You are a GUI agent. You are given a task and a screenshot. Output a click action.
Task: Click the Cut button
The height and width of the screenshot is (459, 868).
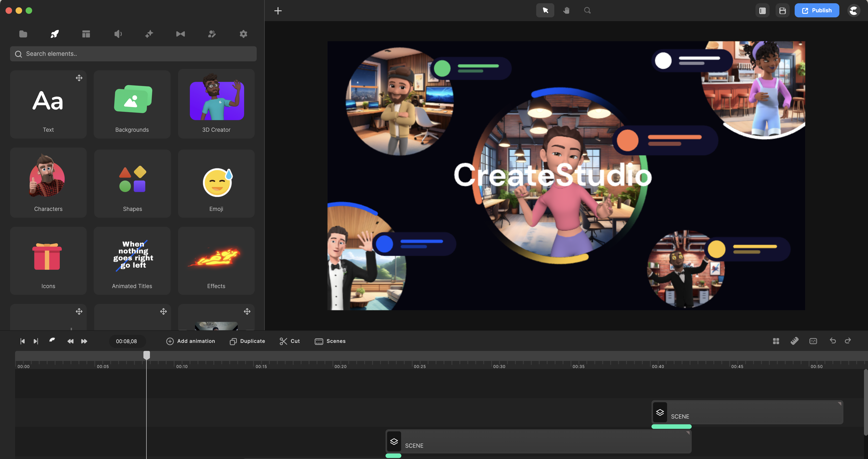pos(290,341)
